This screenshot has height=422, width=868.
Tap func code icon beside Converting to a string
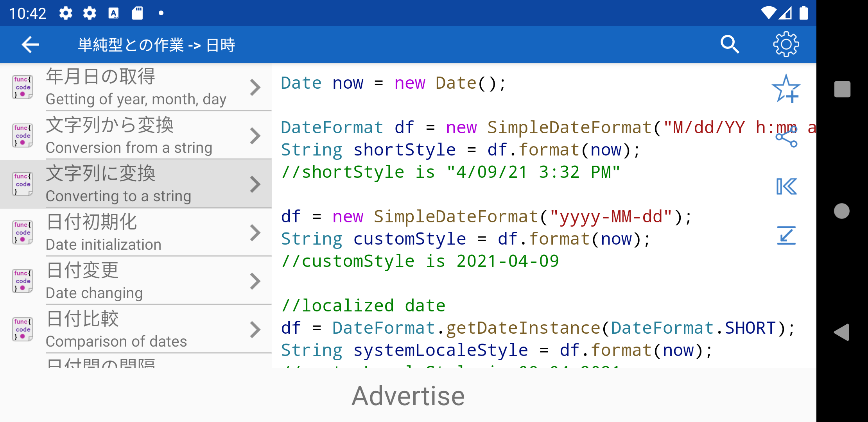click(23, 184)
